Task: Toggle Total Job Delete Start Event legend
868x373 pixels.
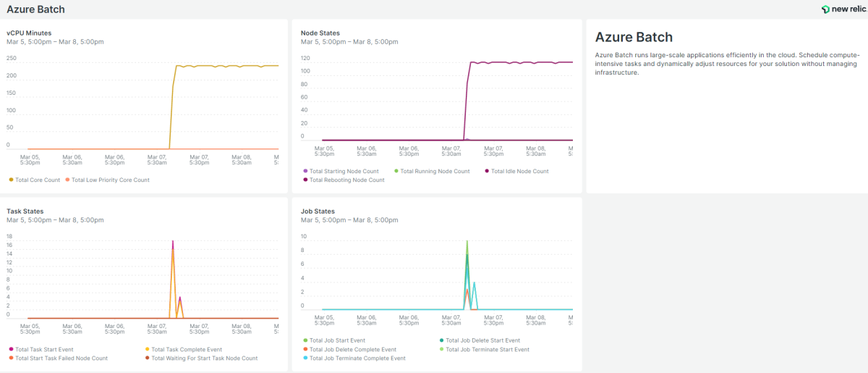Action: click(x=480, y=340)
